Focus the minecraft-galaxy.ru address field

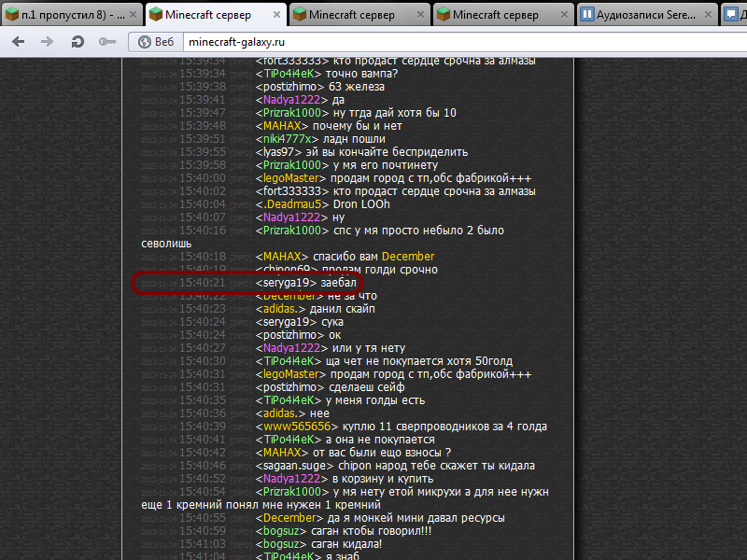(464, 42)
